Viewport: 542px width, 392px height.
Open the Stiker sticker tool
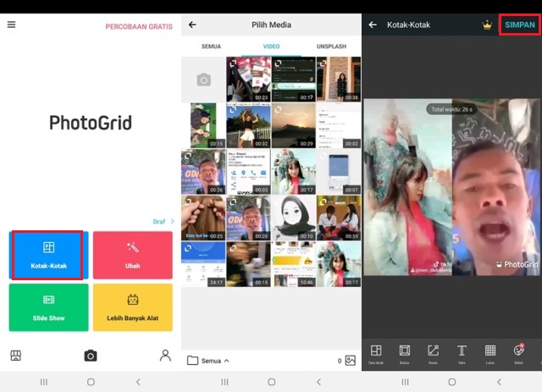tap(519, 354)
